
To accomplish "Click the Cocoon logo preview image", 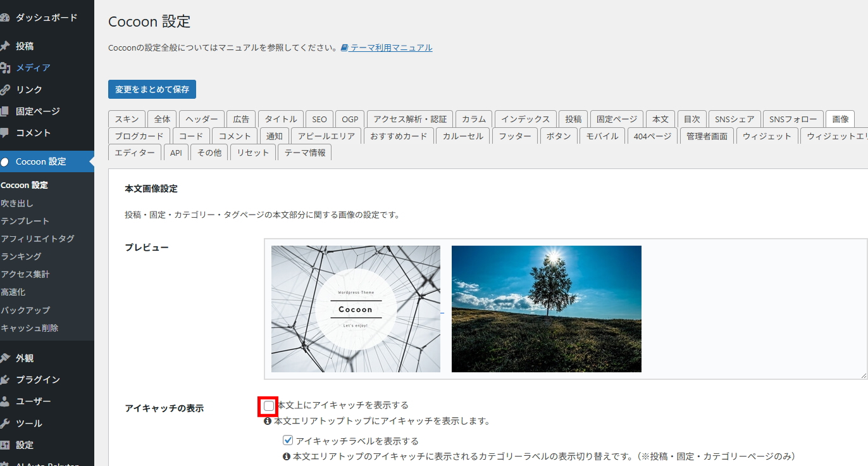I will [x=356, y=309].
